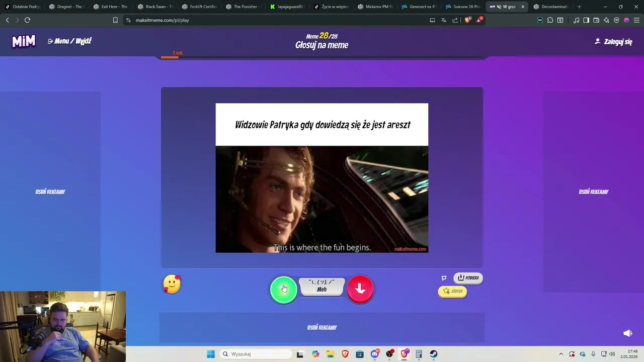Switch to Życie w więzien tab
The width and height of the screenshot is (644, 362).
pos(332,7)
